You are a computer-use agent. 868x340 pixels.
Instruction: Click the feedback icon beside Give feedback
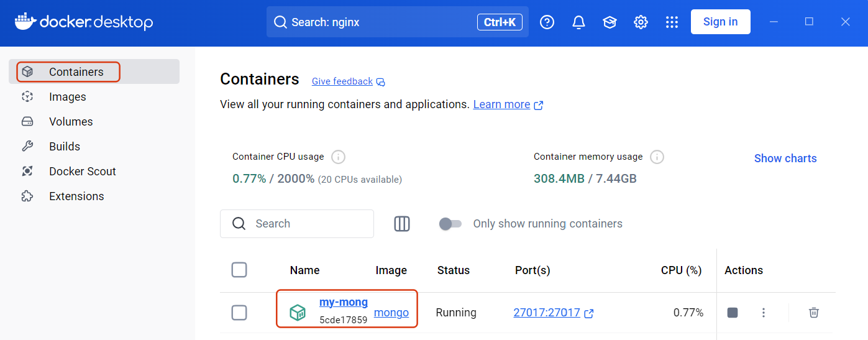click(381, 82)
